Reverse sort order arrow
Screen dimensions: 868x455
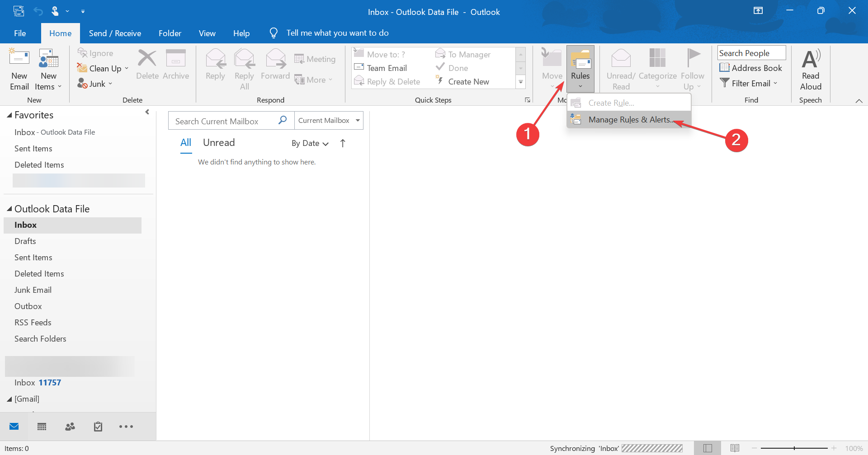pos(343,143)
